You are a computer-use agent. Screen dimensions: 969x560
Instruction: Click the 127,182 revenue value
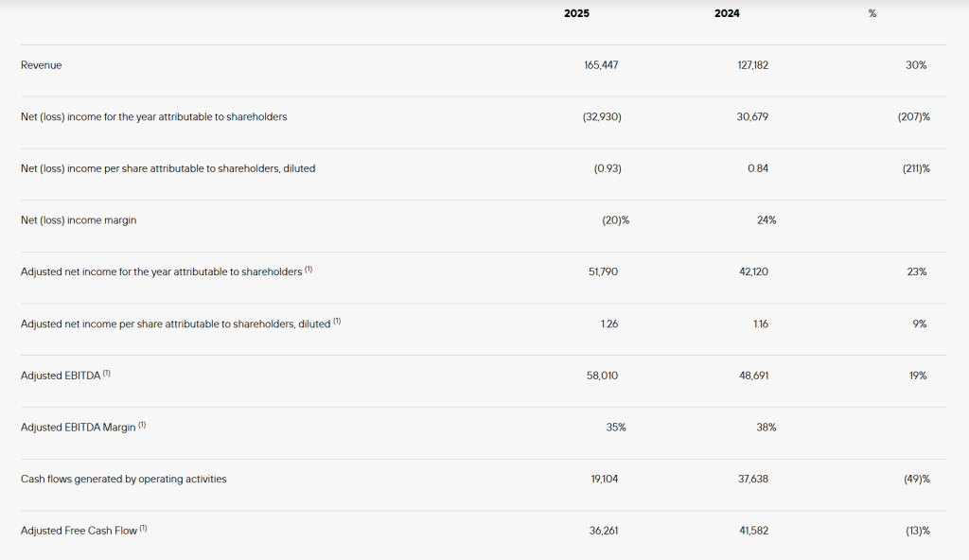coord(752,65)
